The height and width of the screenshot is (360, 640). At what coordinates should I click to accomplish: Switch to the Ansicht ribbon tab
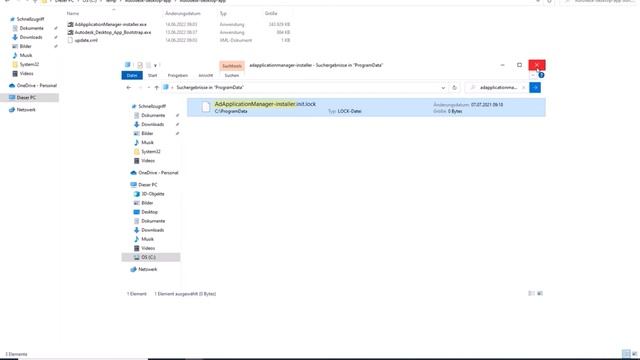tap(206, 76)
